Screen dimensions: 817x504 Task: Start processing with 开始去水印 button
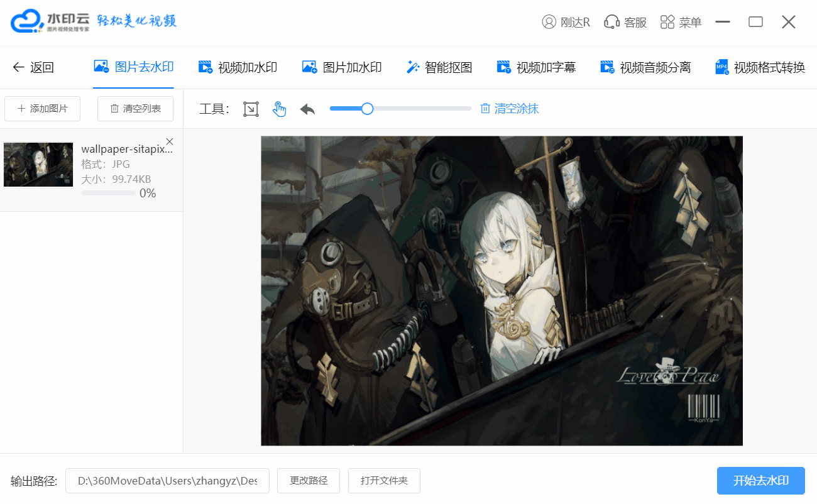click(760, 481)
